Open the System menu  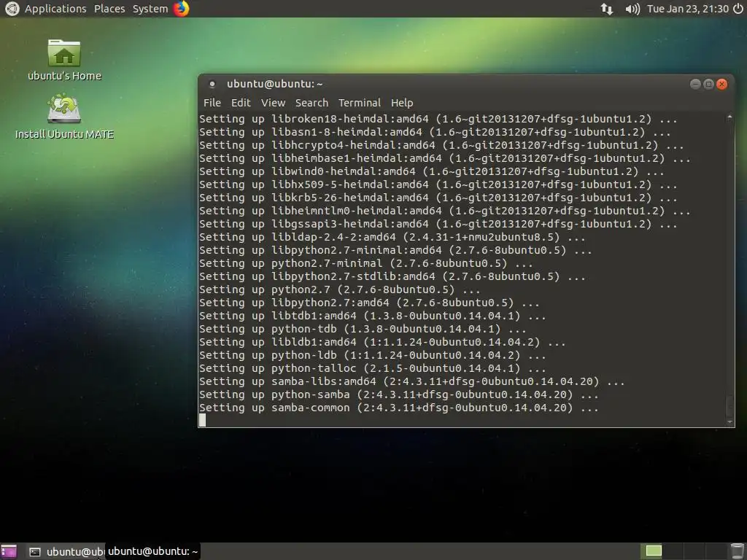pos(150,9)
